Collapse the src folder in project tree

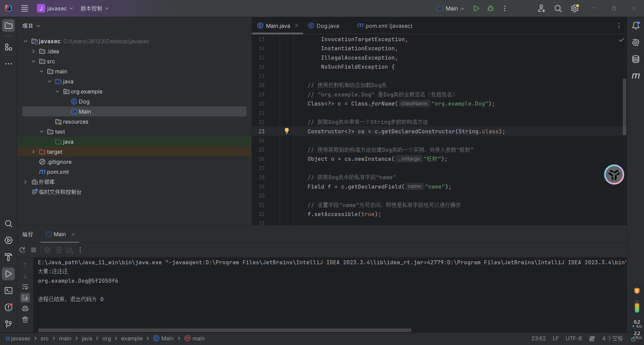[33, 61]
